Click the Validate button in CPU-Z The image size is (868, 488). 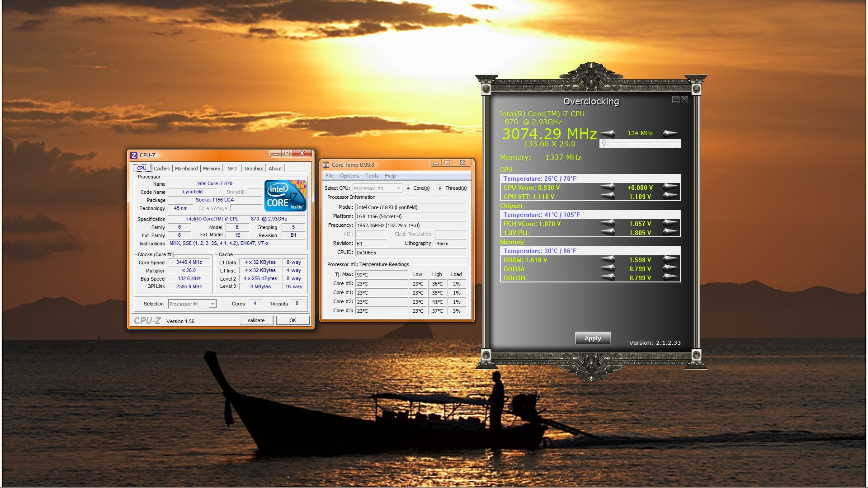point(256,320)
